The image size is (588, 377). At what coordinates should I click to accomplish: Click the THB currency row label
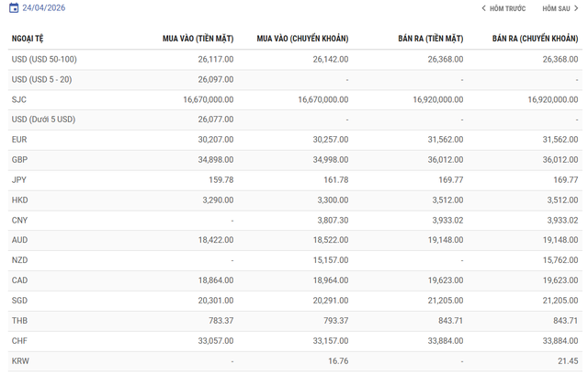(19, 321)
